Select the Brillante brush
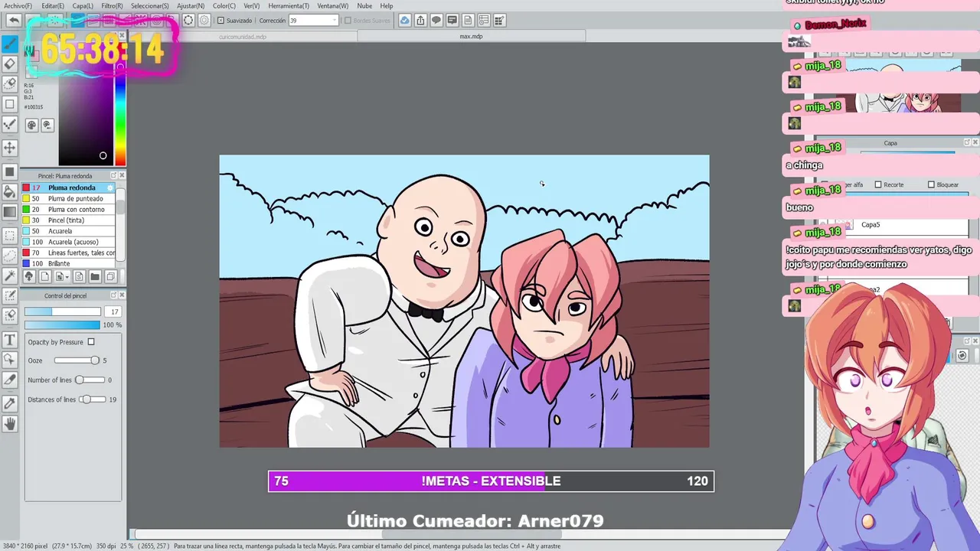Image resolution: width=980 pixels, height=551 pixels. pos(69,263)
